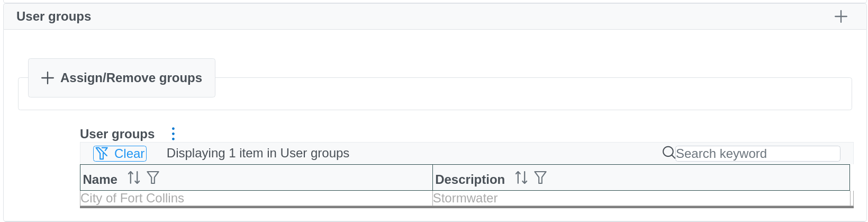Image resolution: width=868 pixels, height=222 pixels.
Task: Expand the User groups panel plus icon
Action: [x=840, y=16]
